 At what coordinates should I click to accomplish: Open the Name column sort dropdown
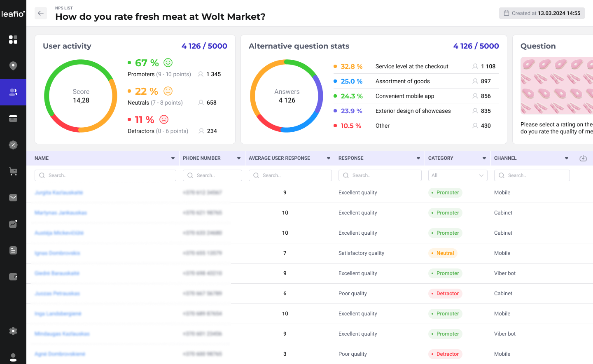[x=173, y=158]
